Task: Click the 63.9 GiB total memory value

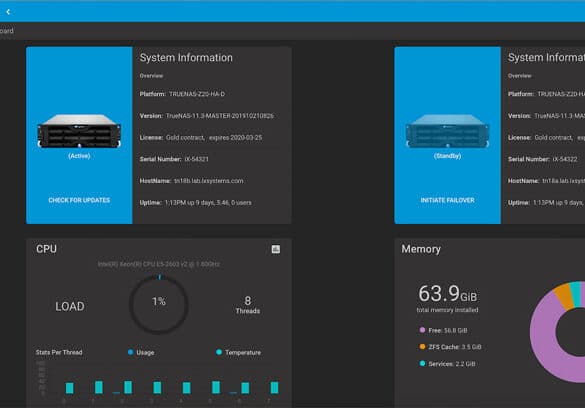Action: coord(447,294)
